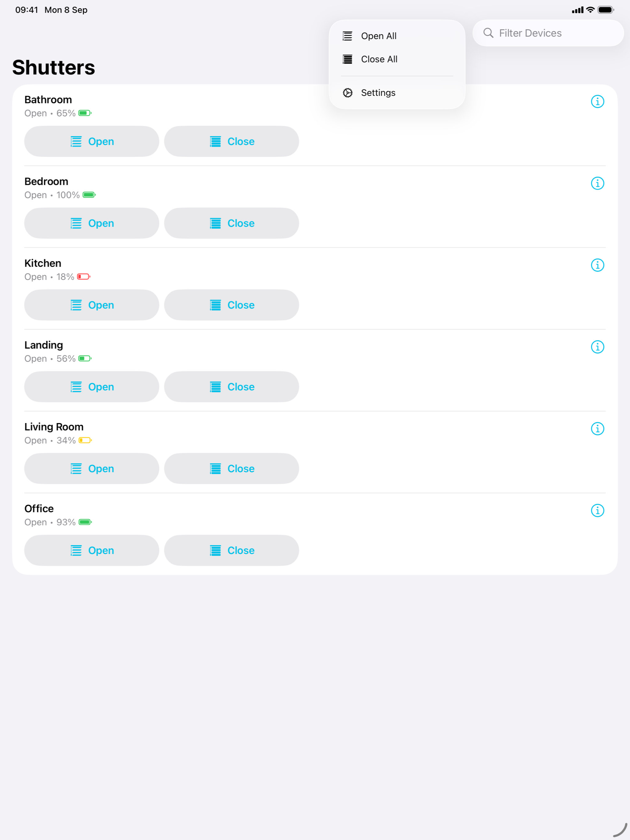Screen dimensions: 630x840
Task: Open the Bathroom shutter
Action: (92, 141)
